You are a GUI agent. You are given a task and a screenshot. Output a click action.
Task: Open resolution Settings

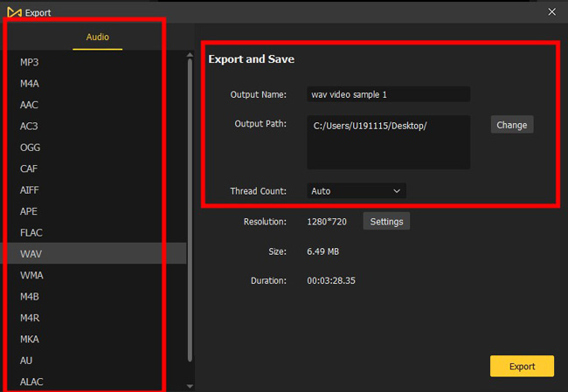point(386,221)
